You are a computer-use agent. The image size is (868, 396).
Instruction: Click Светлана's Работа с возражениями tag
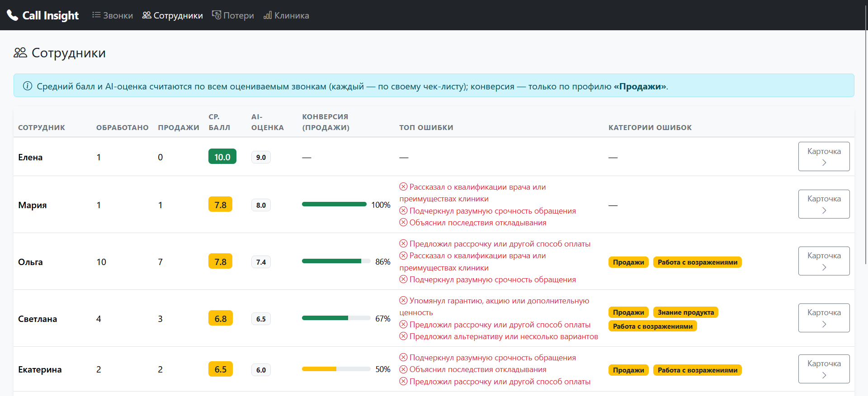pyautogui.click(x=653, y=326)
